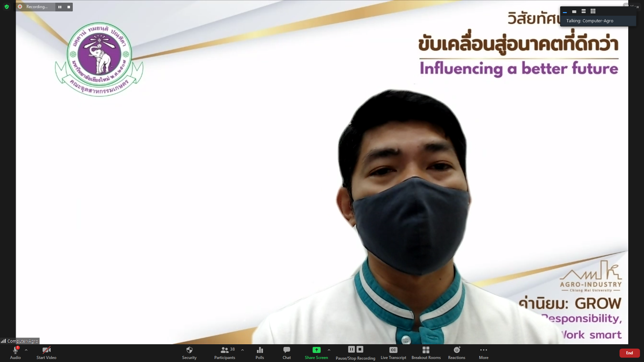Open the Reactions smiley menu
644x362 pixels.
coord(457,353)
